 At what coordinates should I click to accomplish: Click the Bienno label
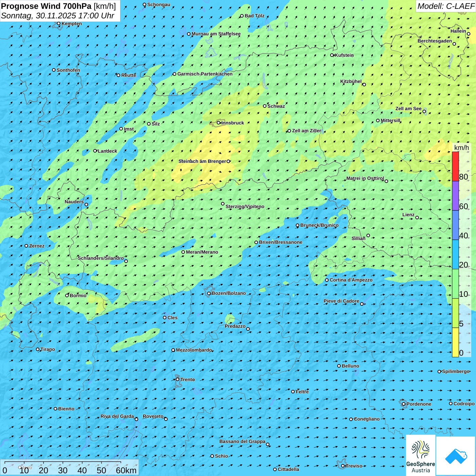tap(66, 409)
